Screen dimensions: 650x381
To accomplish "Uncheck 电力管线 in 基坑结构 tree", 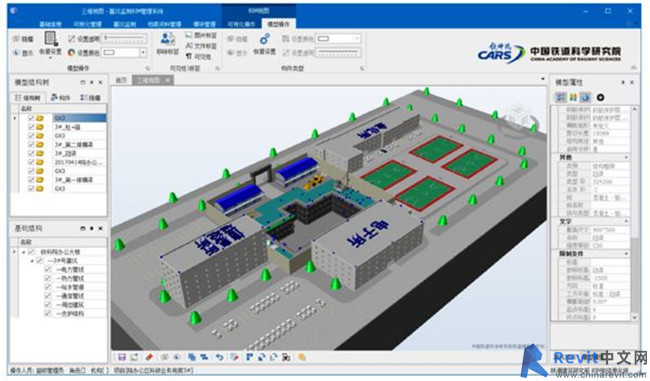I will tap(48, 269).
